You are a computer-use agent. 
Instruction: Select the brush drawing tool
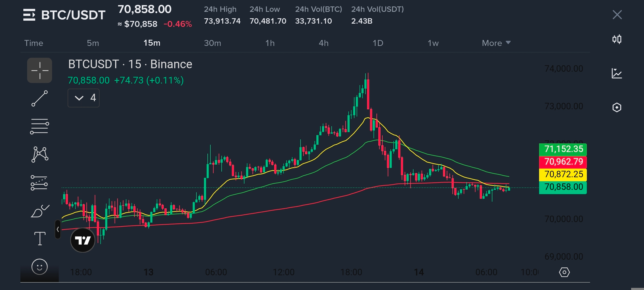(40, 211)
